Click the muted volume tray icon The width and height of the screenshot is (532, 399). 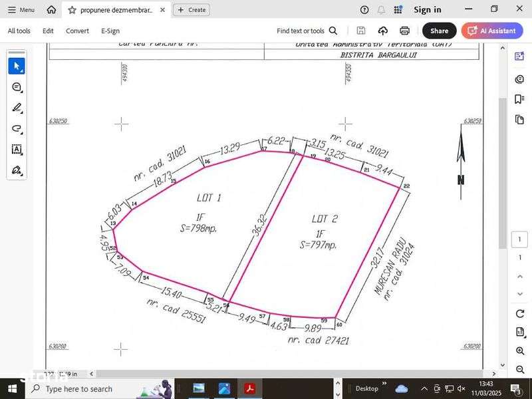[461, 389]
